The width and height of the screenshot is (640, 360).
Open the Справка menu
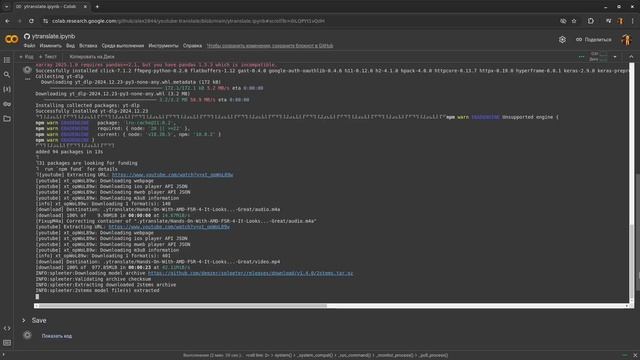(x=192, y=46)
